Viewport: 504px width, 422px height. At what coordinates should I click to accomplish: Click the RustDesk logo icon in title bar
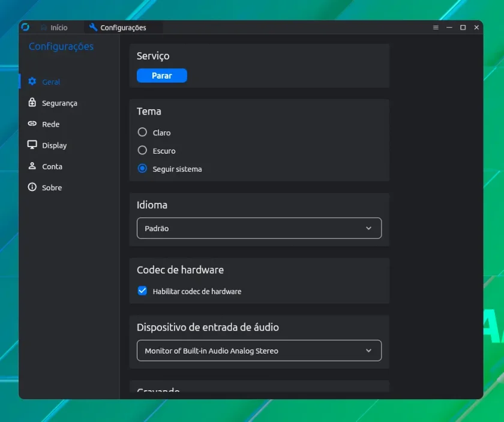25,28
